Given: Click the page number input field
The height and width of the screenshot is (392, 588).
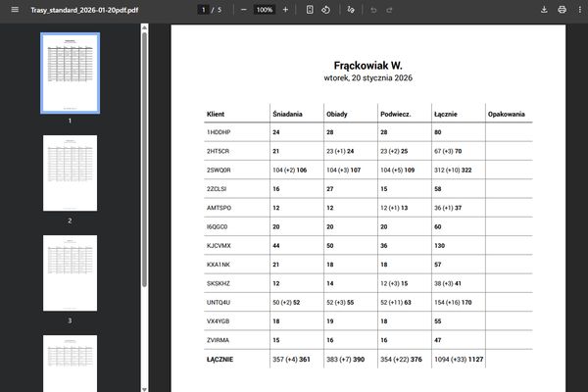Looking at the screenshot, I should (x=202, y=9).
